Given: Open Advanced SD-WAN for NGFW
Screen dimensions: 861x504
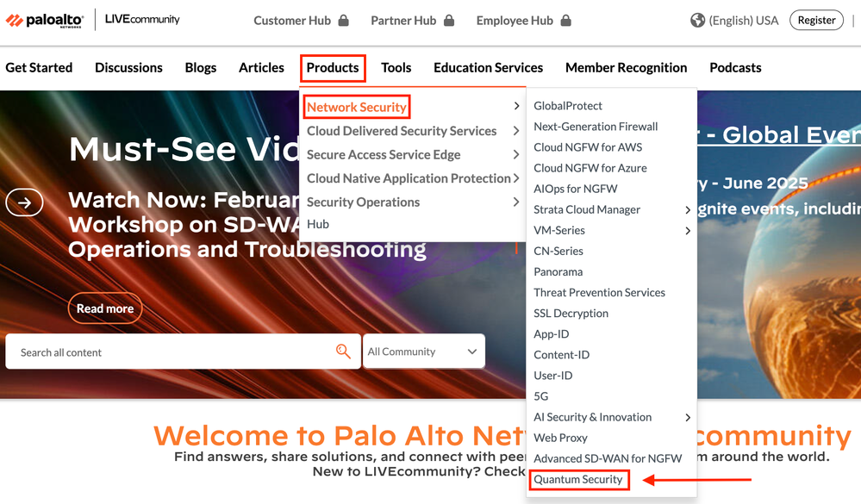Looking at the screenshot, I should click(x=608, y=458).
